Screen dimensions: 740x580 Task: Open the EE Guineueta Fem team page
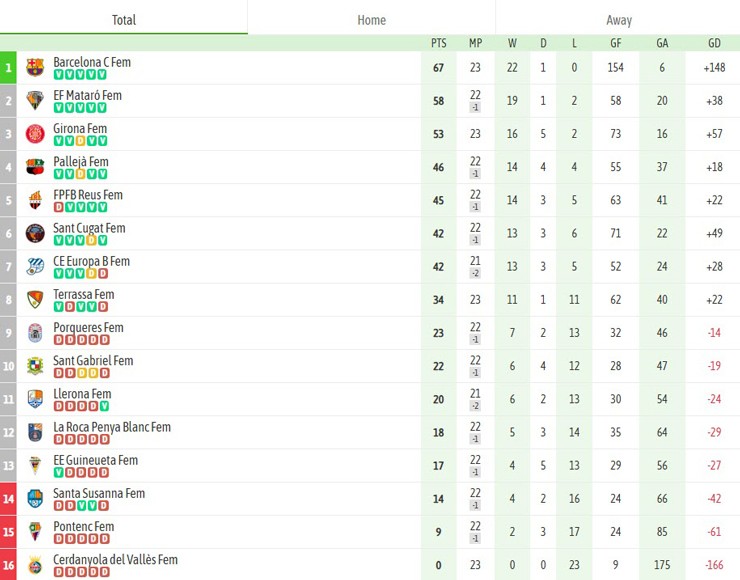pos(96,460)
